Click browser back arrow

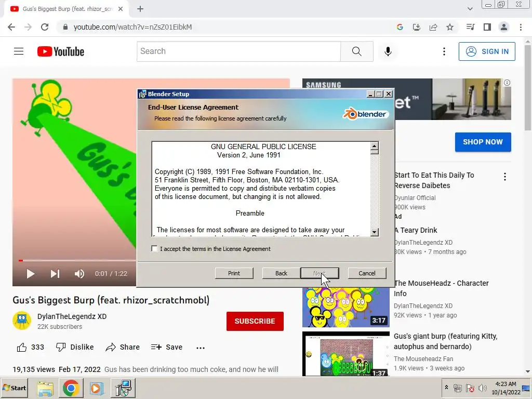click(x=11, y=27)
